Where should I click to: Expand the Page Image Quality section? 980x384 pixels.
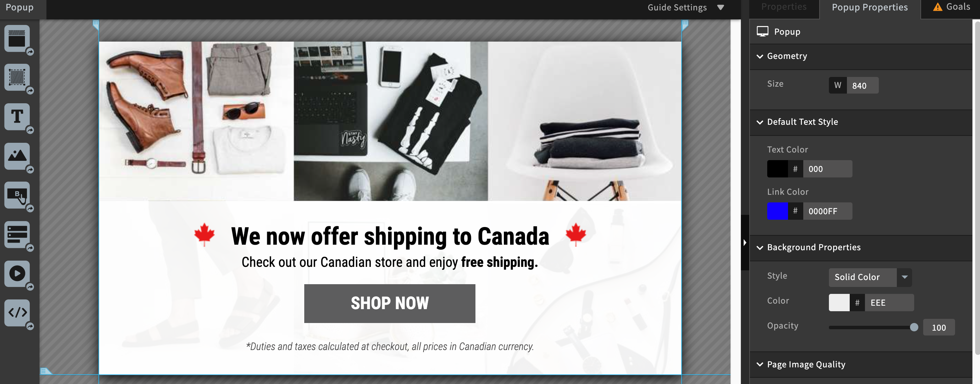tap(806, 364)
